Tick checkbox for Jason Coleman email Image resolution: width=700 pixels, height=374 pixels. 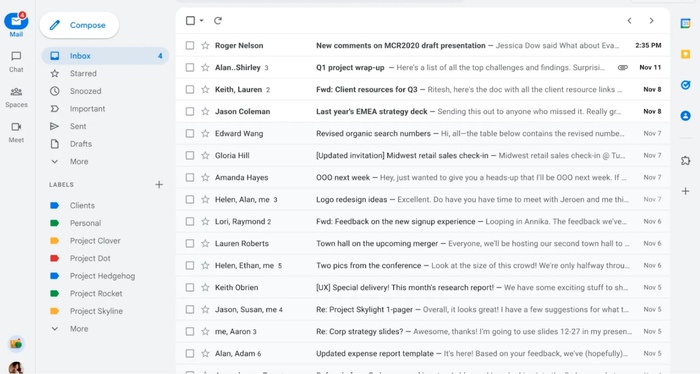click(x=190, y=111)
